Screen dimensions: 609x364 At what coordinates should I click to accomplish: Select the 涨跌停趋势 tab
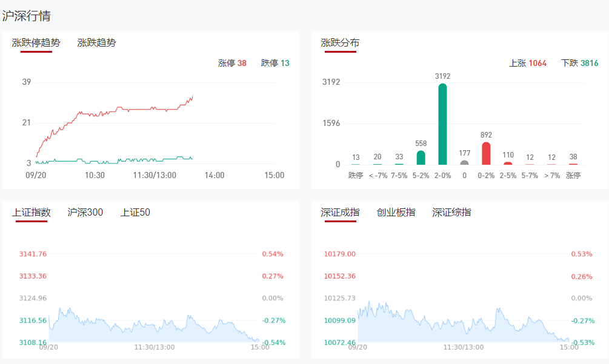pyautogui.click(x=36, y=43)
